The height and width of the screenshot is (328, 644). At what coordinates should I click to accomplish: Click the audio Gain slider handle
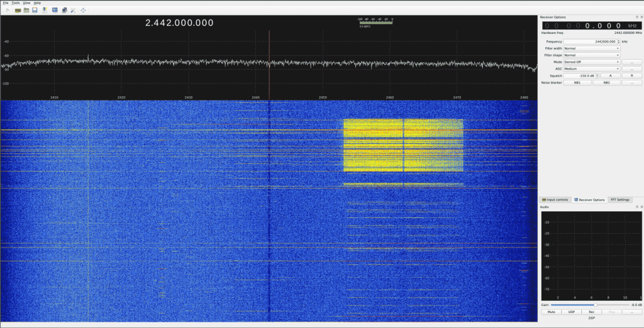[x=595, y=305]
